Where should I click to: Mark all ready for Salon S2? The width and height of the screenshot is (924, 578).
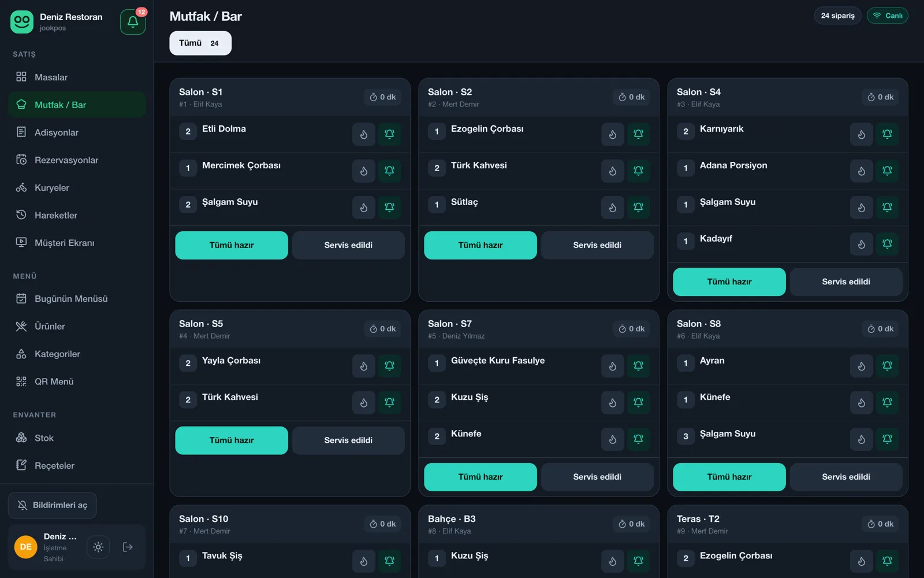480,245
